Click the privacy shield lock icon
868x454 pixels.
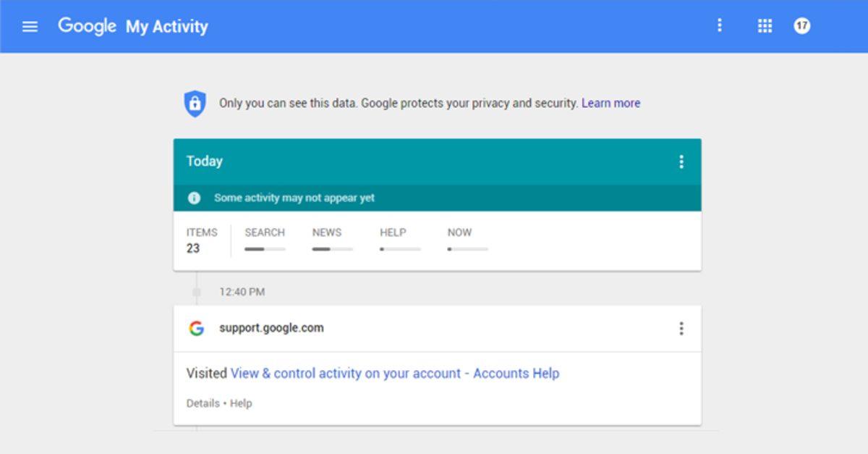pyautogui.click(x=195, y=104)
